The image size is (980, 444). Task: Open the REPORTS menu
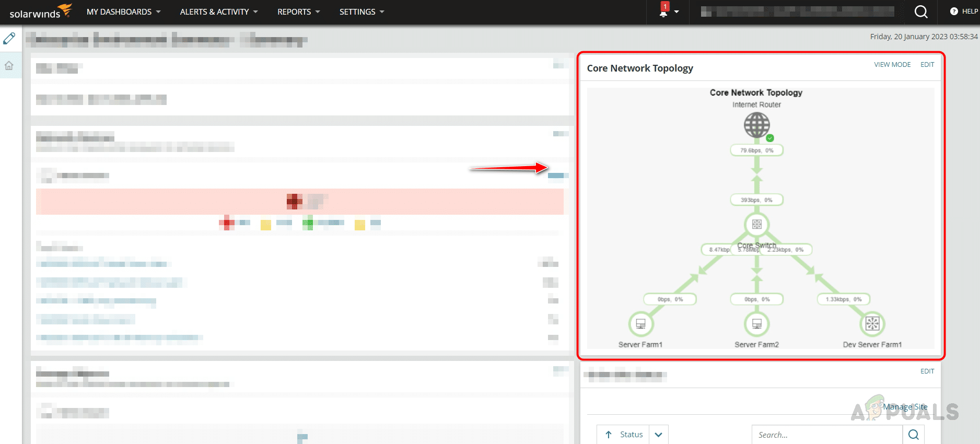point(299,11)
